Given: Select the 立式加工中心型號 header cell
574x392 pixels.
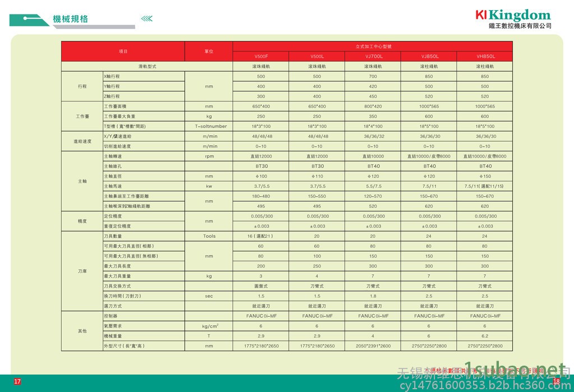Looking at the screenshot, I should click(373, 47).
